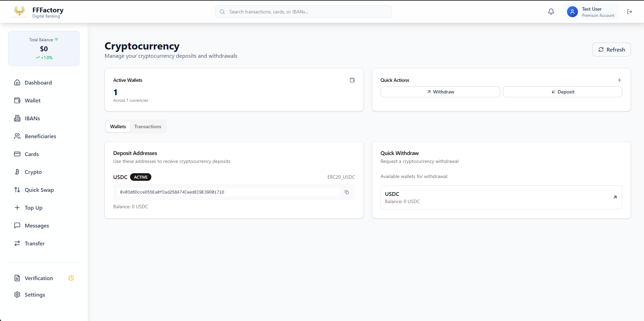The image size is (644, 321).
Task: Open Quick Swap from sidebar
Action: [x=39, y=190]
